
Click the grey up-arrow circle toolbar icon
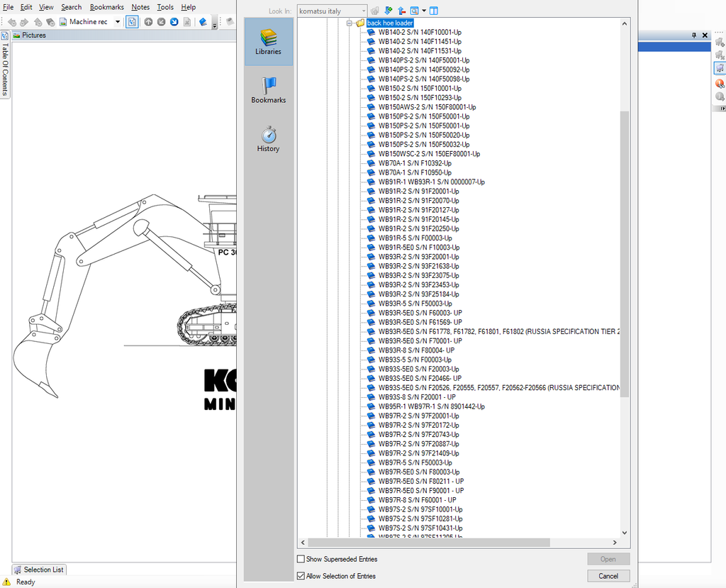click(x=148, y=22)
